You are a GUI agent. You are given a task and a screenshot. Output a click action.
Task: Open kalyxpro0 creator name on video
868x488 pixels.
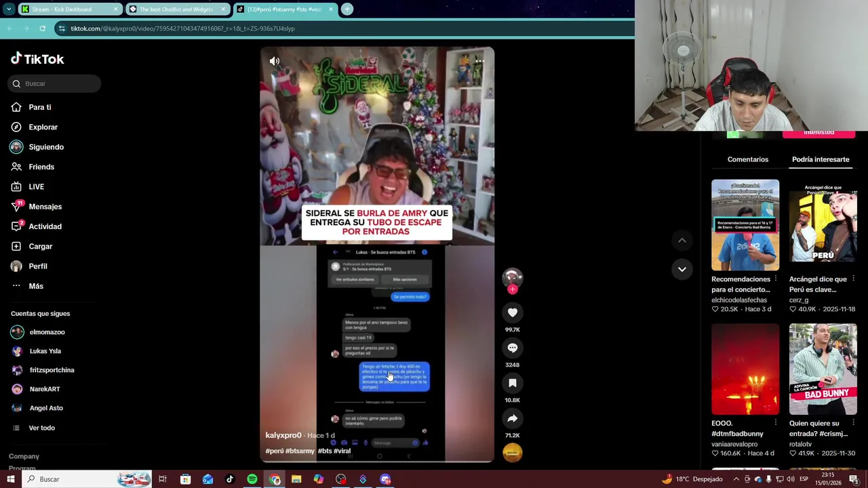tap(283, 435)
